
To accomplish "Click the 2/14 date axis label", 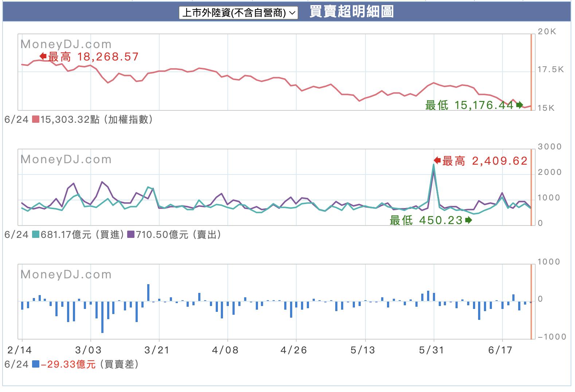I will [19, 350].
